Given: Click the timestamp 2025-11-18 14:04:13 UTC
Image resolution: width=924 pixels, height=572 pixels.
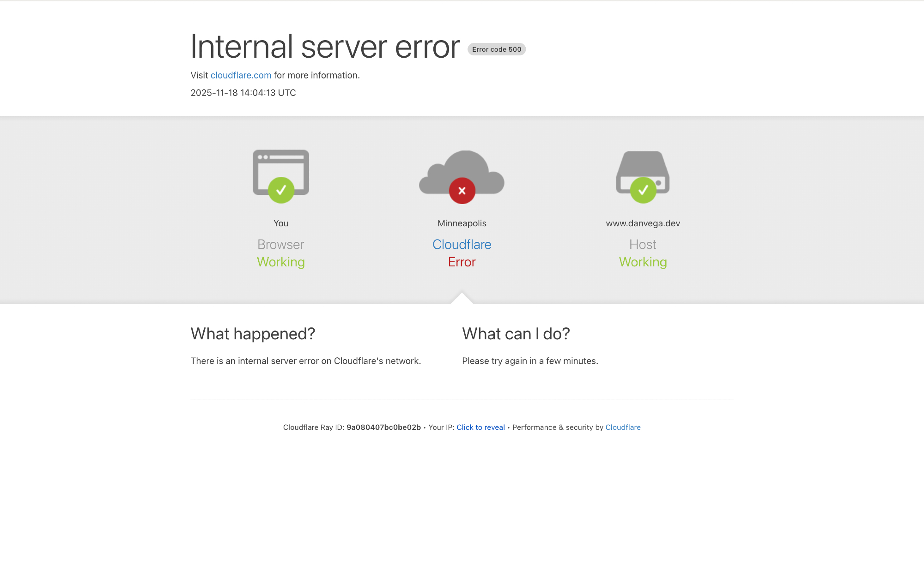Looking at the screenshot, I should pos(243,93).
